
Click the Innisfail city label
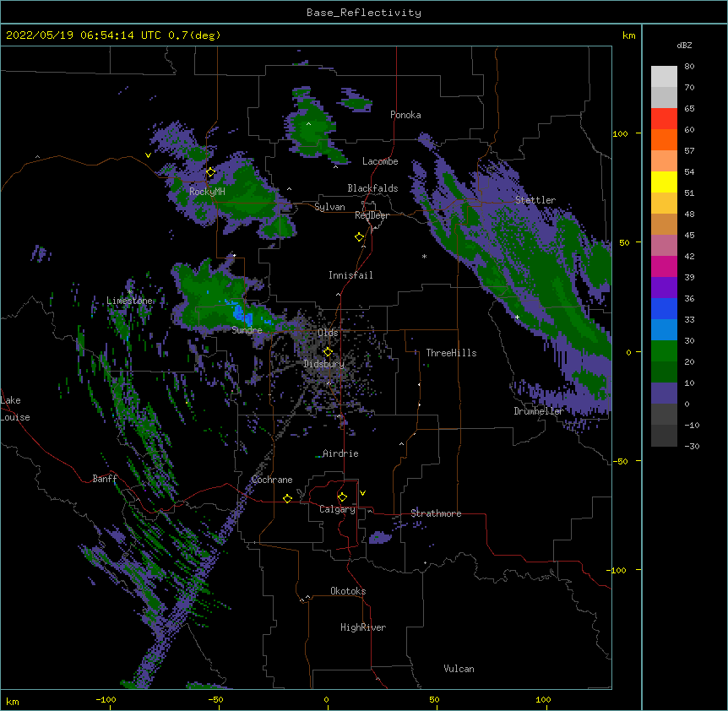point(350,275)
